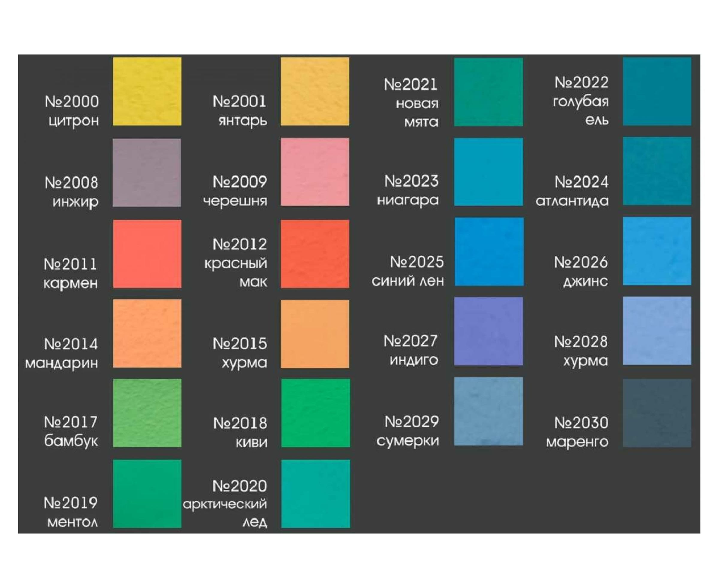Select the №2025 синий лен swatch
719x588 pixels.
coord(489,252)
